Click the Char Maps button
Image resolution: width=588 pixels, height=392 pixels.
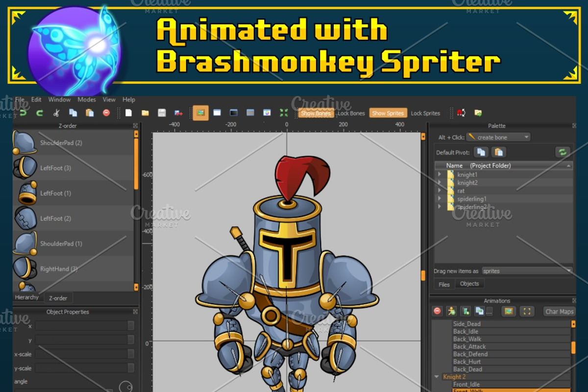pyautogui.click(x=559, y=312)
